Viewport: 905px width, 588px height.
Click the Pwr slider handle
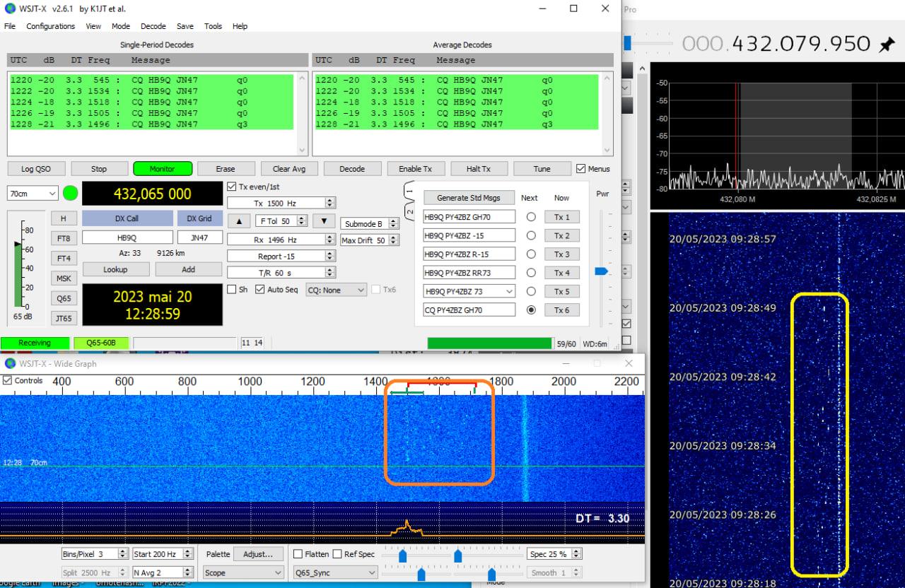coord(601,271)
